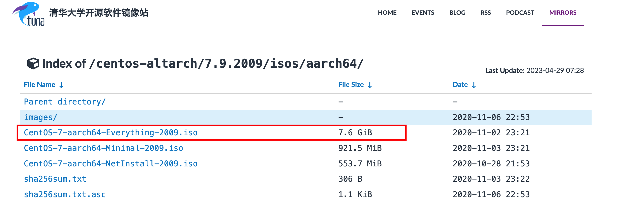Click the 921.5 MiB file size

pyautogui.click(x=360, y=148)
